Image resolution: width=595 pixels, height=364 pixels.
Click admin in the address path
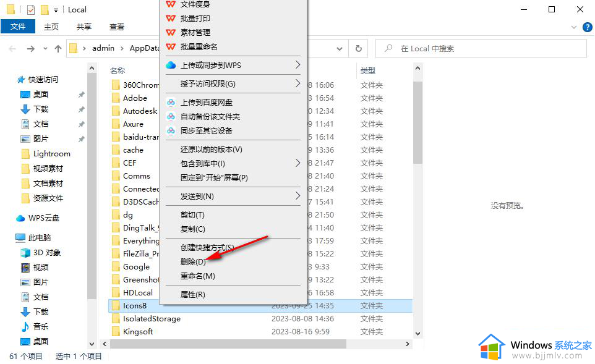pos(103,48)
